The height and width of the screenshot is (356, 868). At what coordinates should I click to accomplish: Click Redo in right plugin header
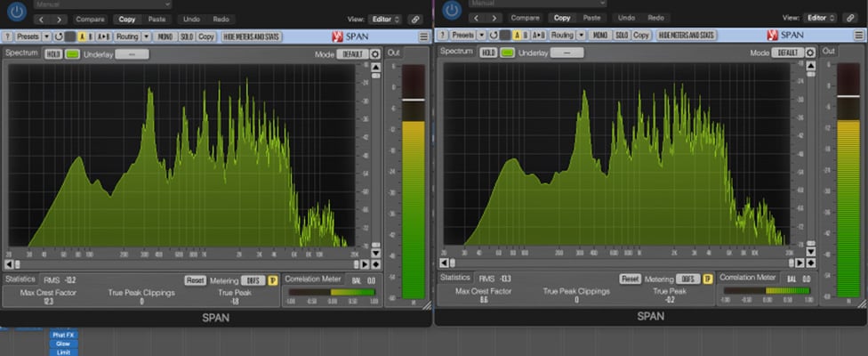656,18
